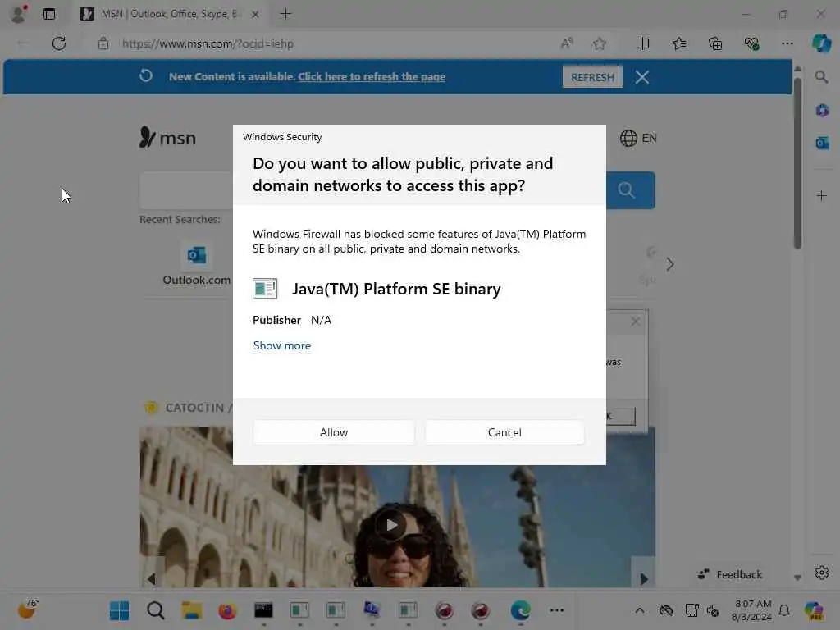Select the MSN browser tab
The image size is (840, 630).
click(169, 14)
